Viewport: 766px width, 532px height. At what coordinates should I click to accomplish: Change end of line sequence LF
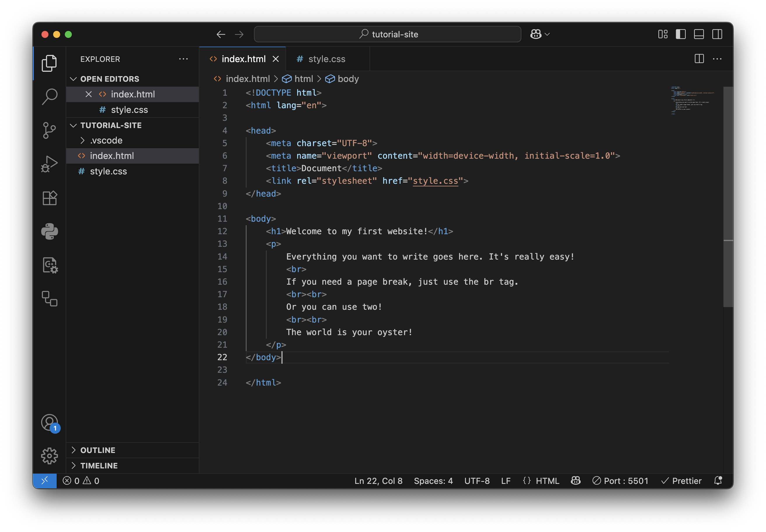coord(505,481)
